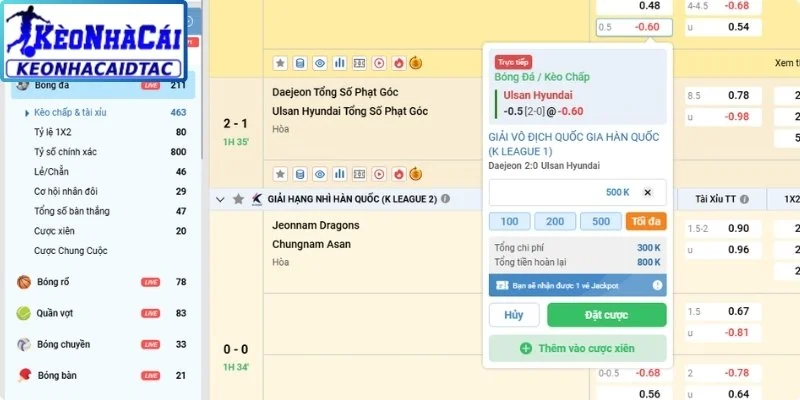The image size is (800, 400).
Task: Collapse the K League 2 league section
Action: point(220,199)
